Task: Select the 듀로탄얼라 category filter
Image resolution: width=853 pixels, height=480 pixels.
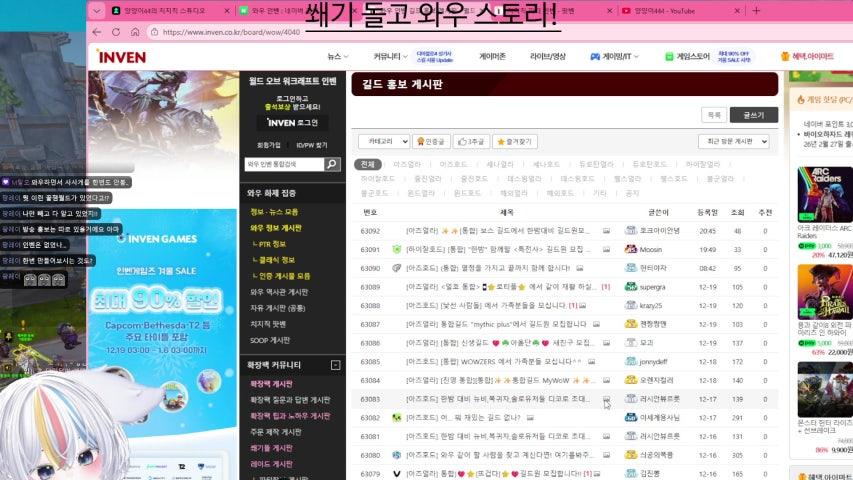Action: point(596,164)
